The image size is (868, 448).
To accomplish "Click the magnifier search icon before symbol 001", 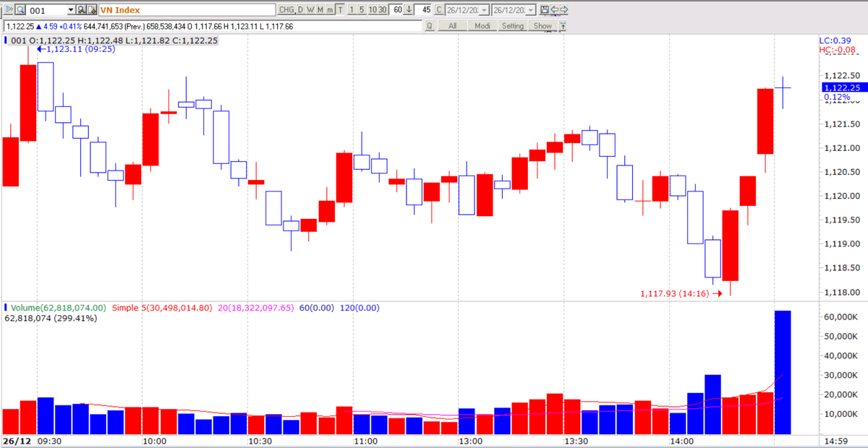I will tap(20, 10).
